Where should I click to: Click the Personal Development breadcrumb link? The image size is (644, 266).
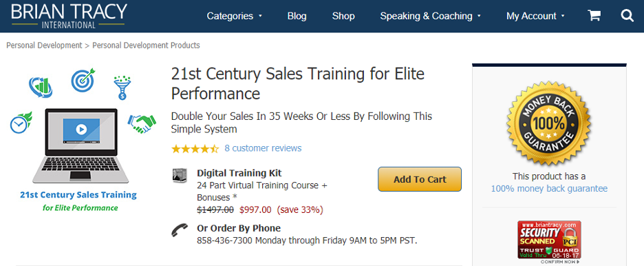(x=44, y=45)
